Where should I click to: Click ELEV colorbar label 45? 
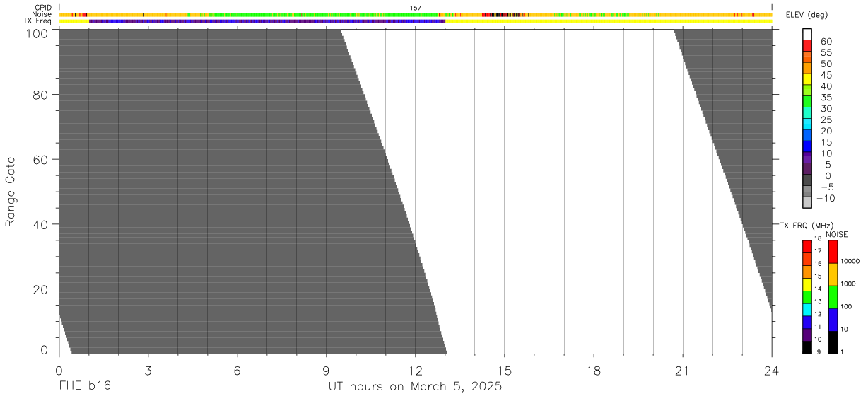(x=826, y=75)
